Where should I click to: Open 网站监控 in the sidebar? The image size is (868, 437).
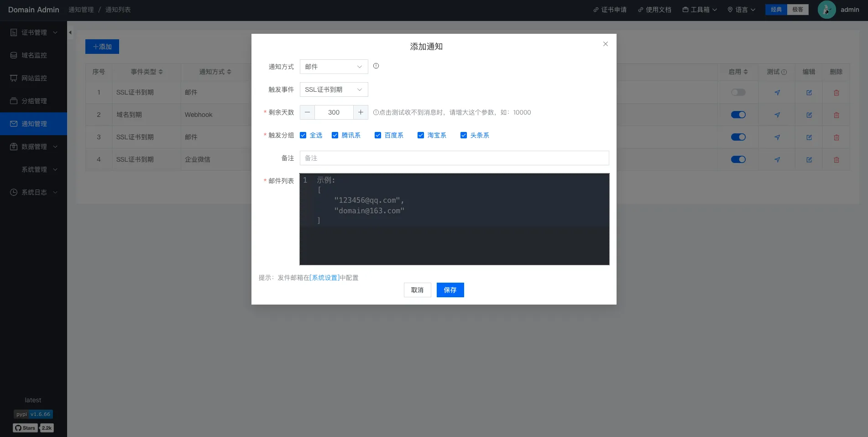click(33, 78)
